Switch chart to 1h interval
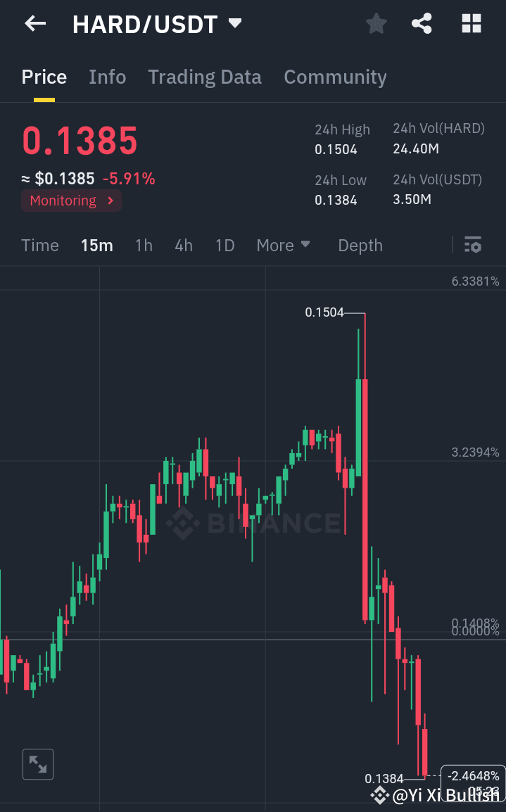This screenshot has width=506, height=812. click(144, 245)
